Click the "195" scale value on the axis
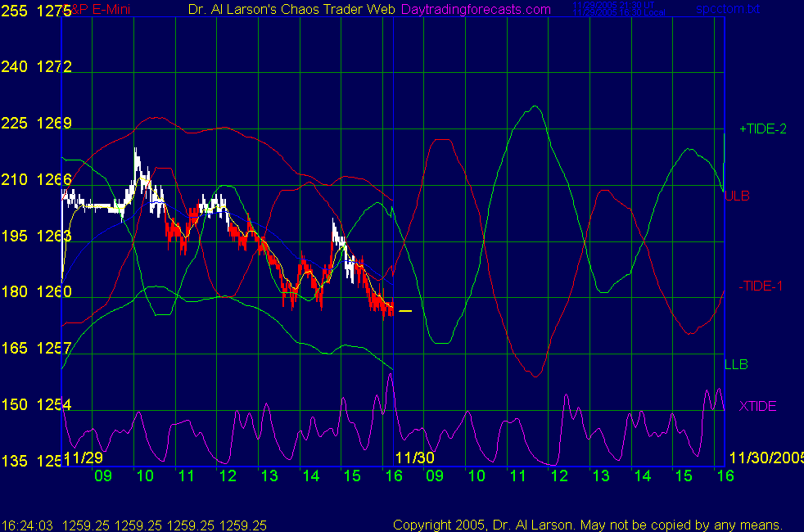Image resolution: width=804 pixels, height=532 pixels. (x=15, y=236)
